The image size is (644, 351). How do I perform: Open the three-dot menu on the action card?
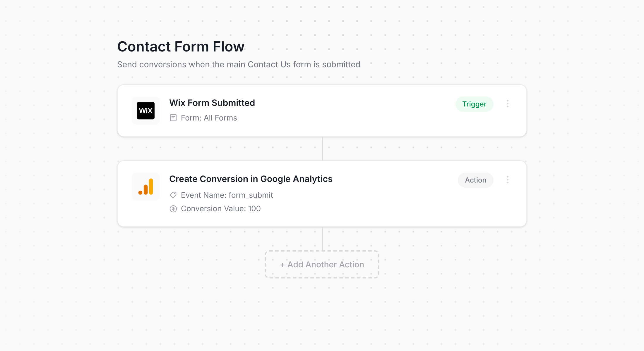click(508, 180)
